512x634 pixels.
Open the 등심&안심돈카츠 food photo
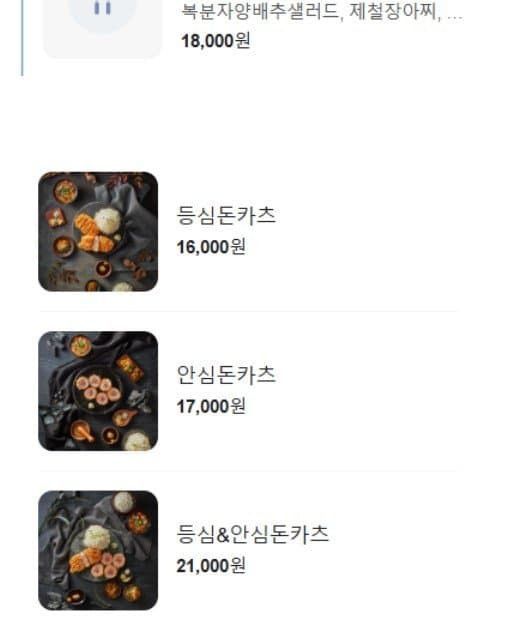(x=98, y=550)
